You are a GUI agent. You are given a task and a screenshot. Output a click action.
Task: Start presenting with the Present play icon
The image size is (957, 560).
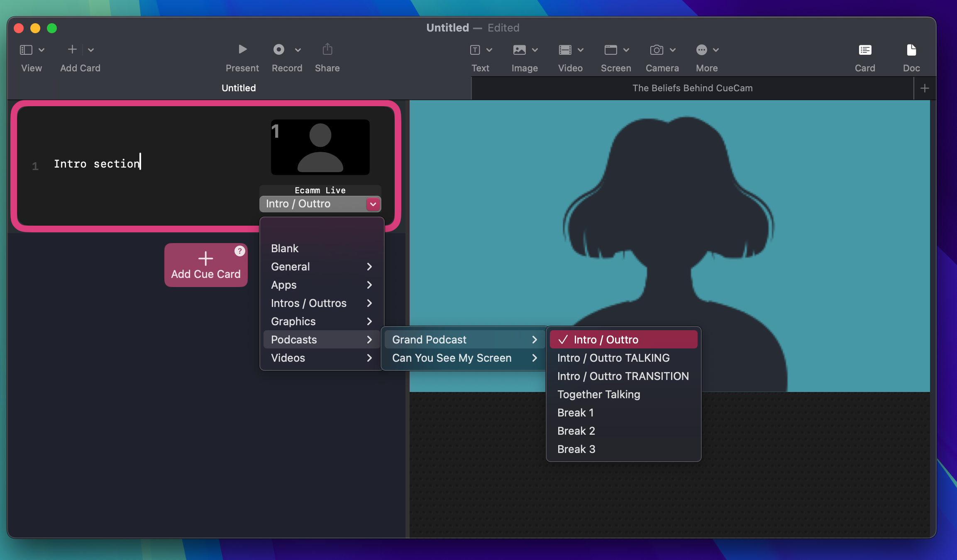pos(243,50)
